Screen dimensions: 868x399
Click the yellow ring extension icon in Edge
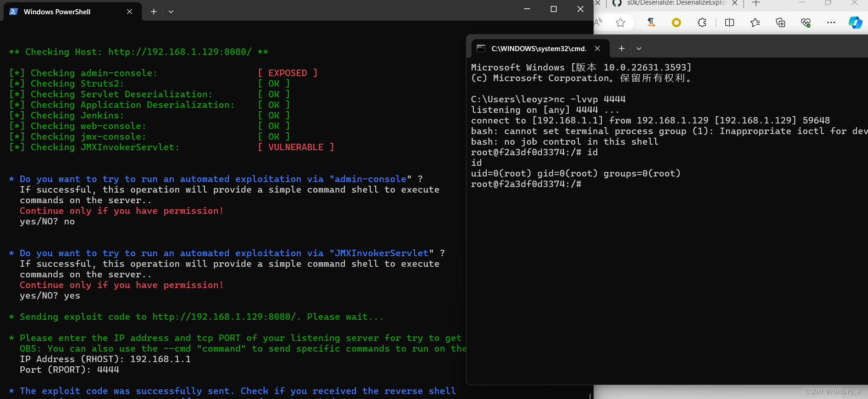tap(676, 23)
